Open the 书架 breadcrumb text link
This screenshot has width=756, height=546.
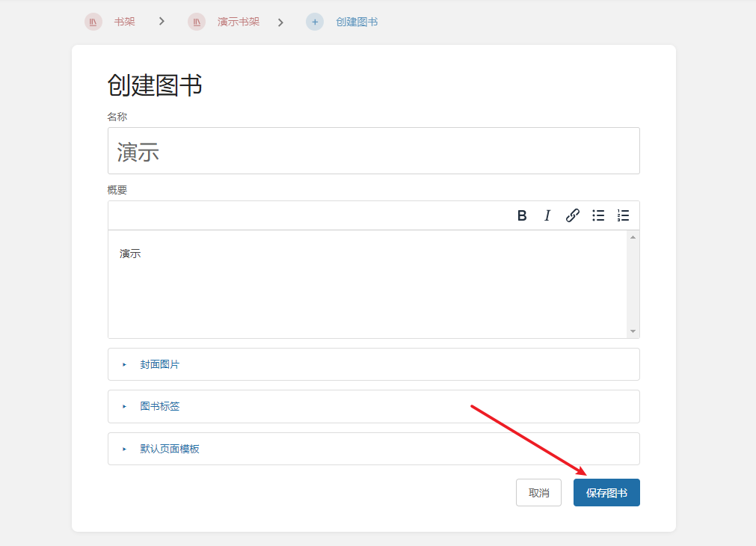124,22
